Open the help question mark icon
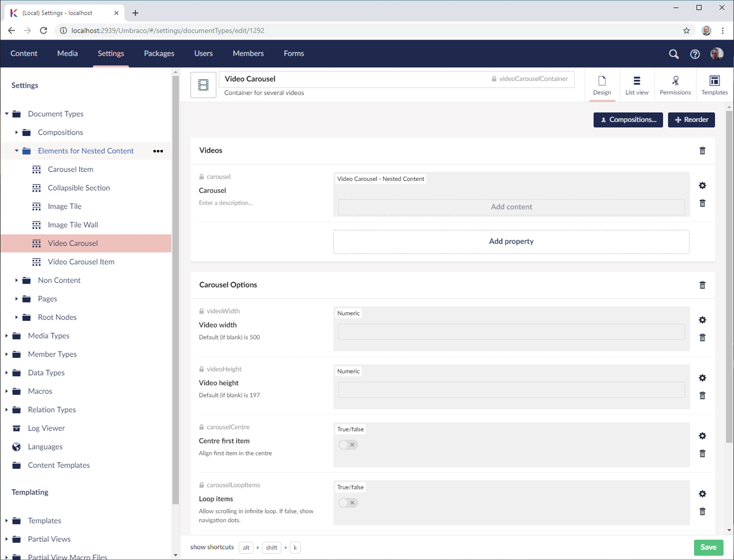 point(695,54)
